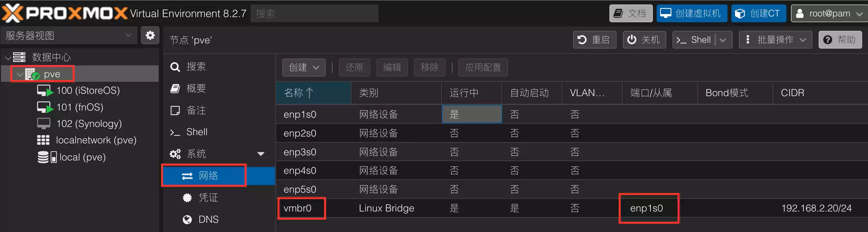The height and width of the screenshot is (232, 868).
Task: Click the 创建CT container button
Action: click(x=758, y=13)
